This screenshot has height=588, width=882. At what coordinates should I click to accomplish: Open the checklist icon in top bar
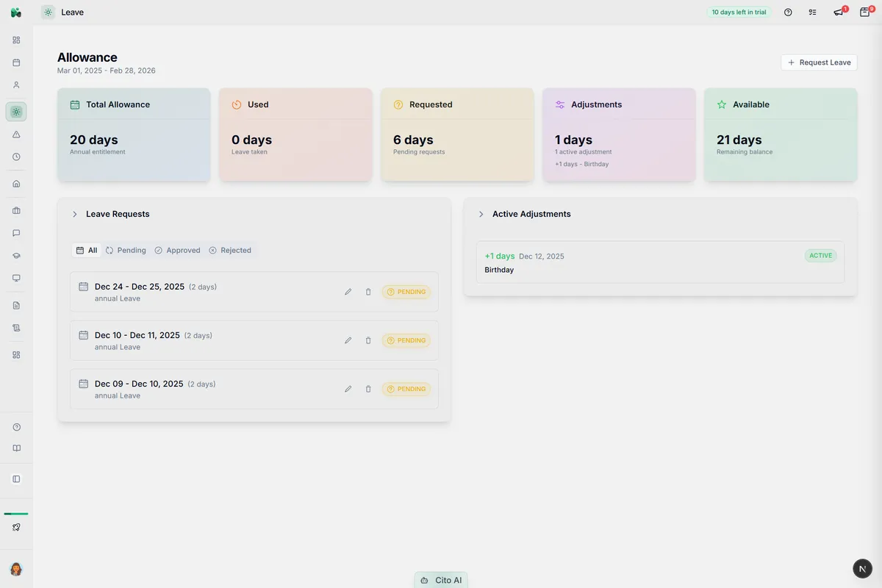pyautogui.click(x=812, y=12)
